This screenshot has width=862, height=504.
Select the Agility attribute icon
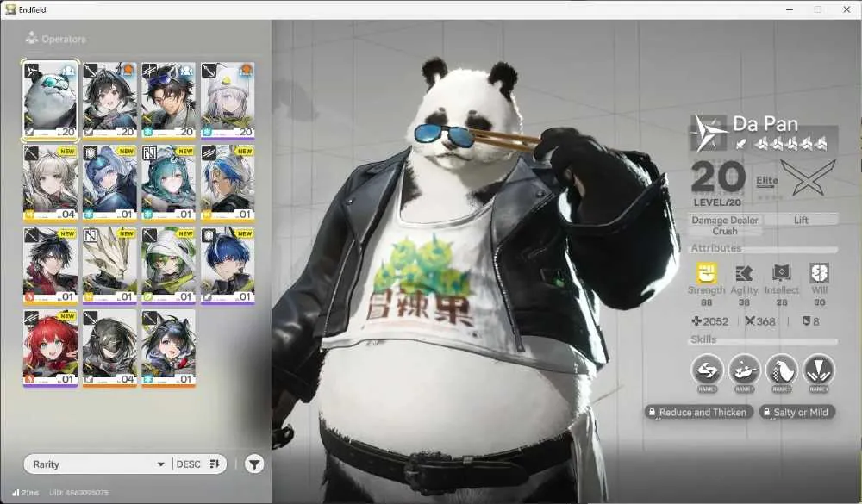pos(744,273)
